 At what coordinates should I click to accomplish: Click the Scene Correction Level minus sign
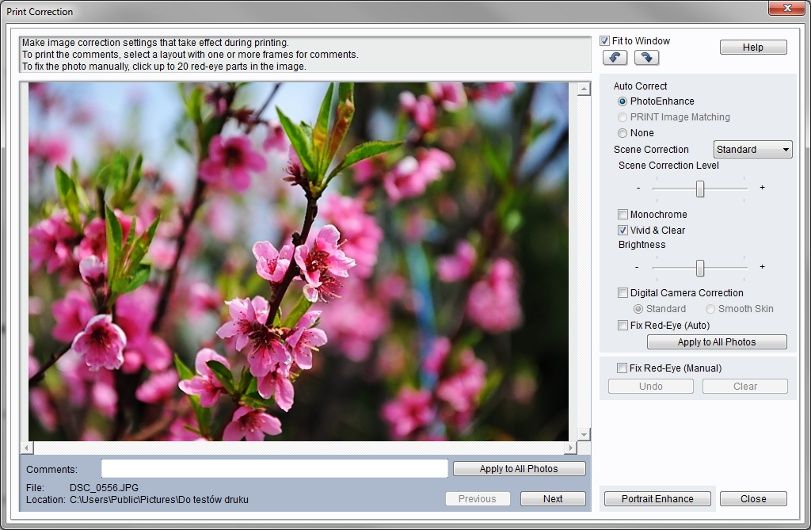[x=638, y=188]
